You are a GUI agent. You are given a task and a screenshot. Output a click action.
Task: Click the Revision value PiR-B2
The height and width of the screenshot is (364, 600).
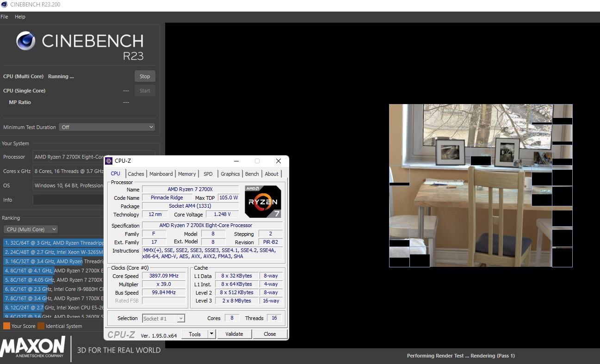(x=271, y=242)
